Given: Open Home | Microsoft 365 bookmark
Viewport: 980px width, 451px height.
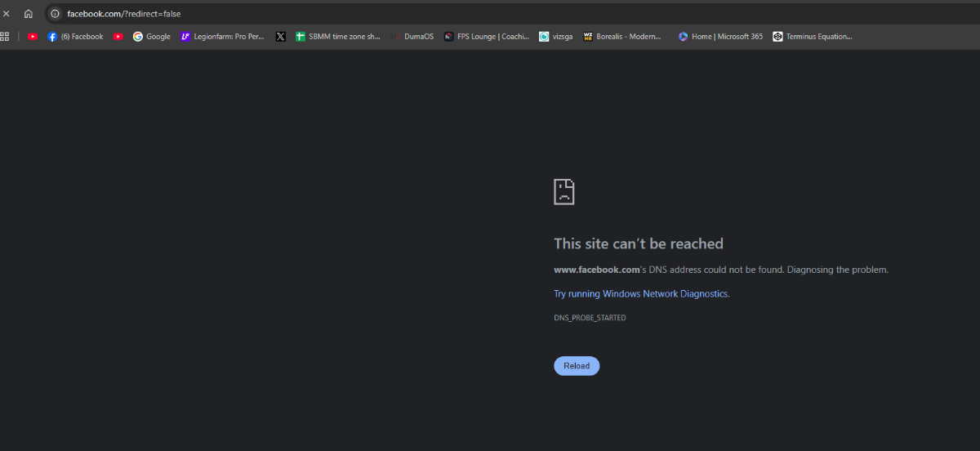Looking at the screenshot, I should (720, 37).
